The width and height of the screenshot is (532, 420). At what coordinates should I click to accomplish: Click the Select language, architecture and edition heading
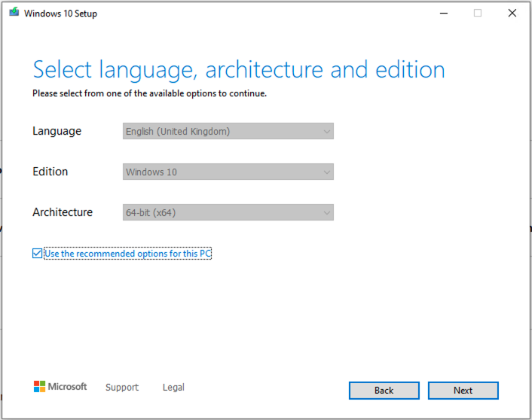[x=239, y=70]
